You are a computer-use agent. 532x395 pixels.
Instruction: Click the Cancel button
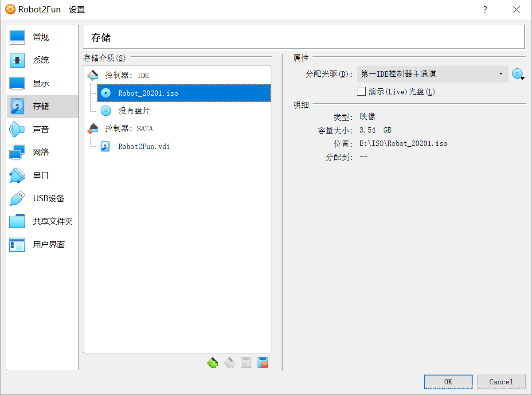click(501, 382)
